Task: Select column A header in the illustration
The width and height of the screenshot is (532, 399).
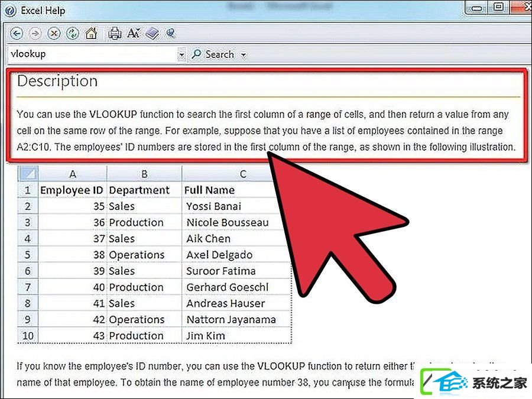Action: tap(73, 174)
